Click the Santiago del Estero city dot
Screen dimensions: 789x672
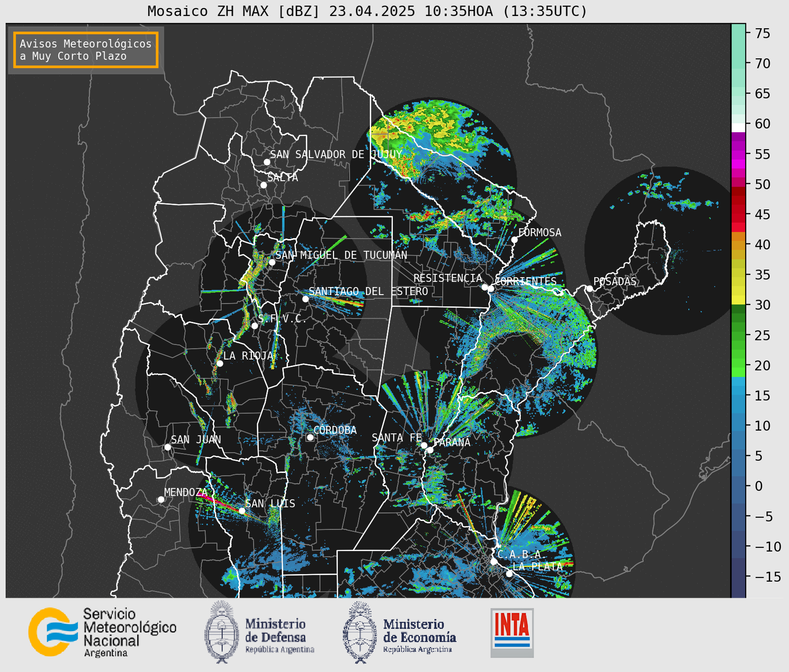click(305, 299)
